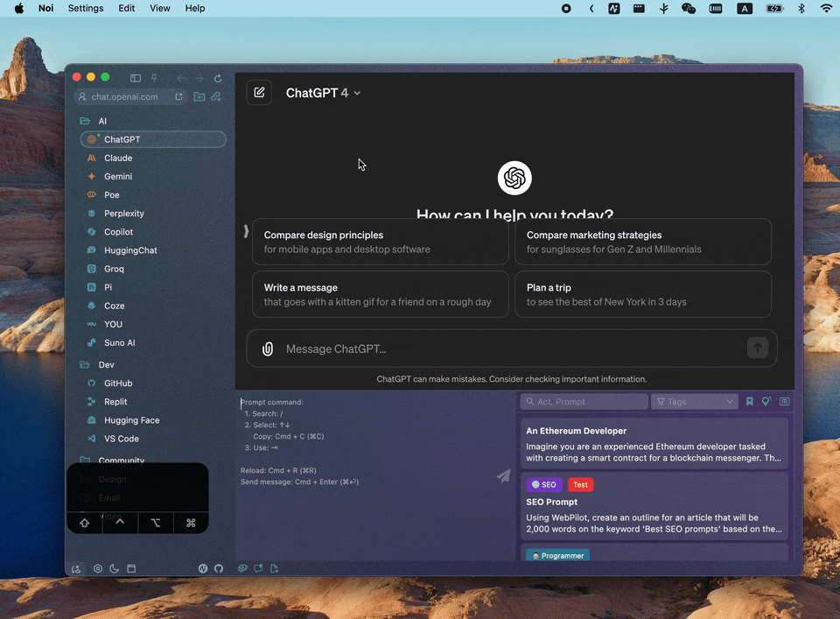Focus the Act, Prompt search field
The image size is (840, 619).
click(584, 401)
